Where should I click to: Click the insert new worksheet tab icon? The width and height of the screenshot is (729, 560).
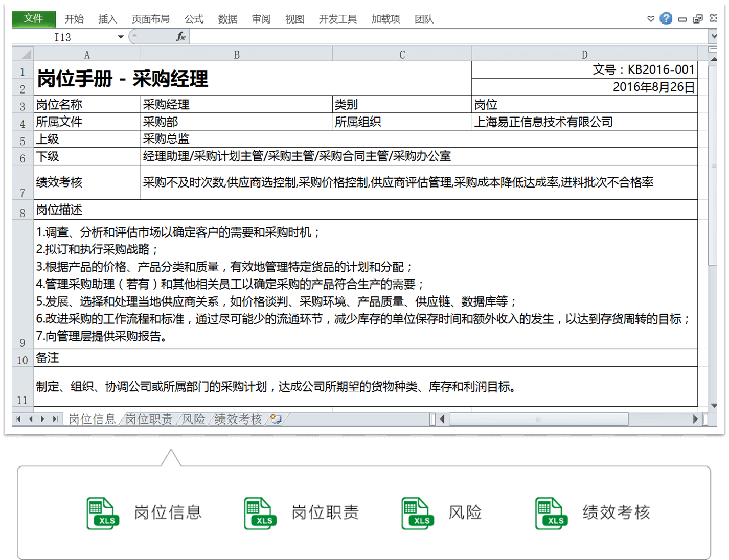coord(276,419)
